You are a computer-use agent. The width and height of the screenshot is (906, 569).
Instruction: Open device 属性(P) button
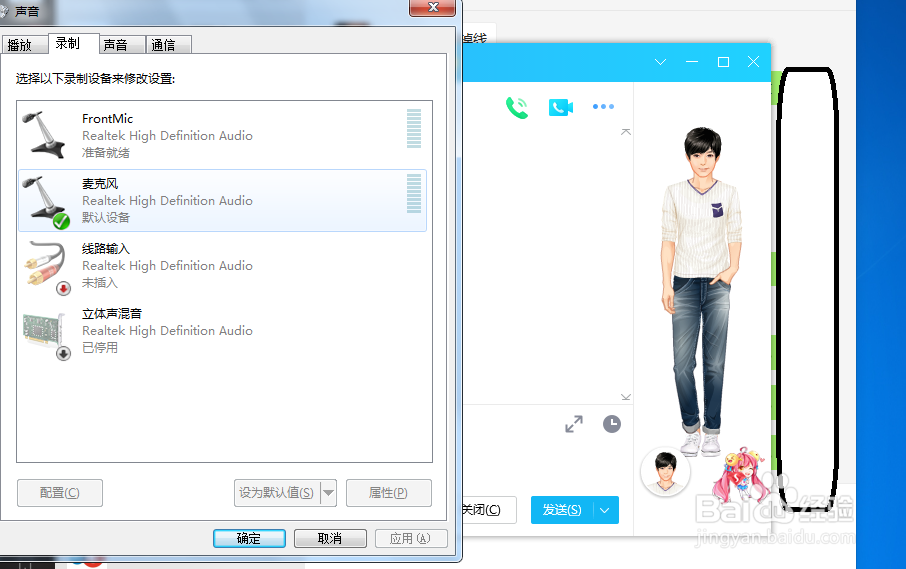coord(388,493)
